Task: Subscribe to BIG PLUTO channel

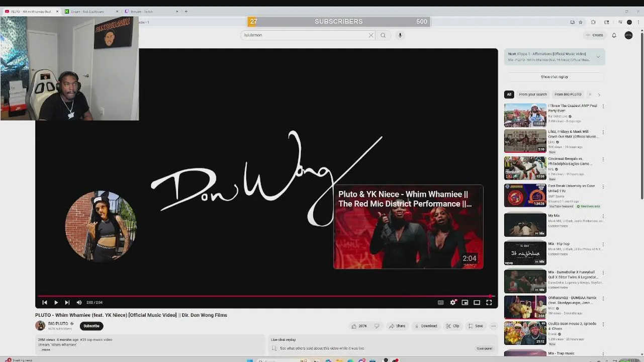Action: [x=91, y=326]
